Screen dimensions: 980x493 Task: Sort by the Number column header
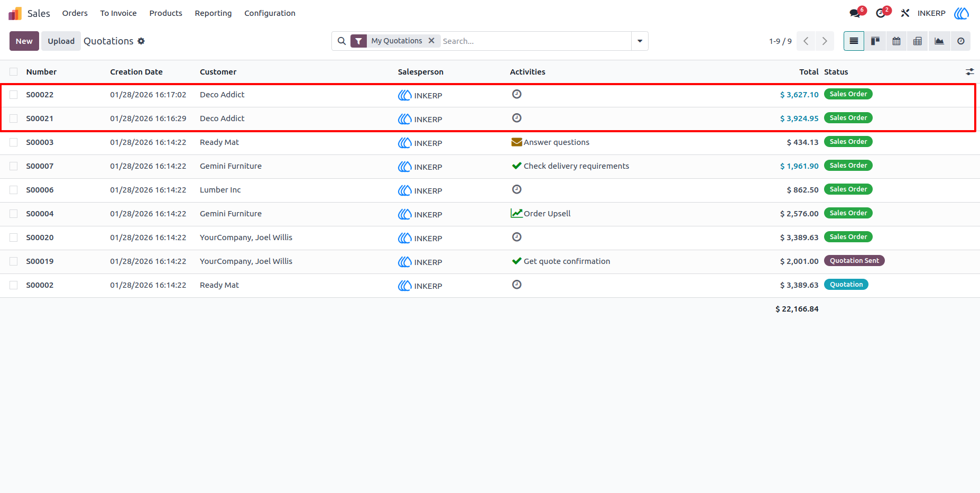coord(41,72)
